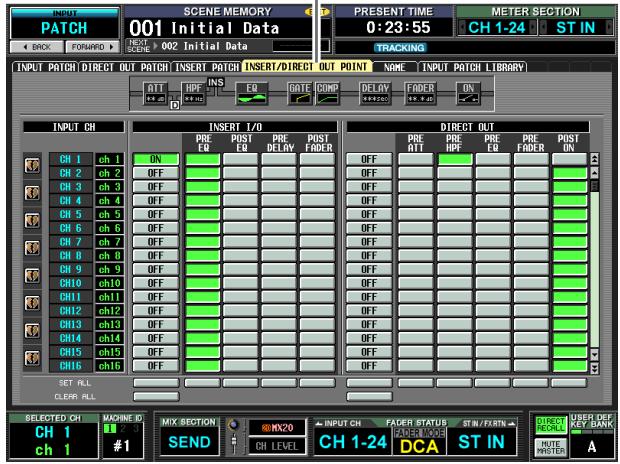
Task: Click the DIRECT RECALL button
Action: tap(550, 425)
